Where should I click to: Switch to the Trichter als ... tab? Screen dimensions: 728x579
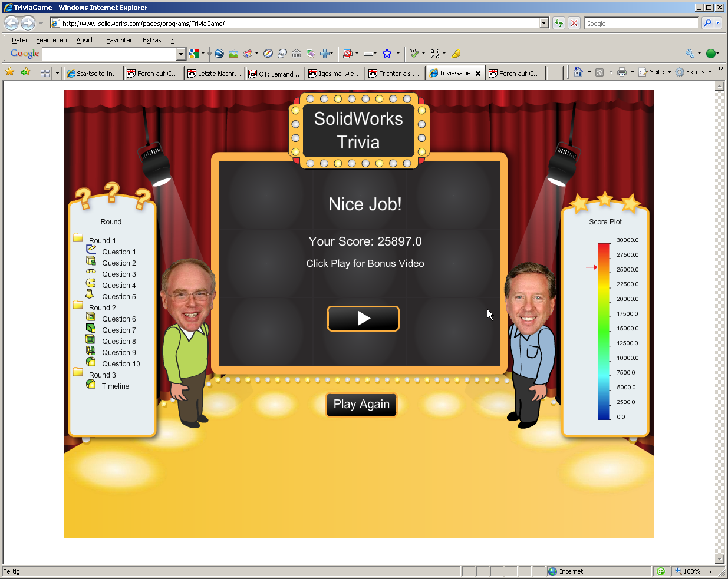pos(395,73)
